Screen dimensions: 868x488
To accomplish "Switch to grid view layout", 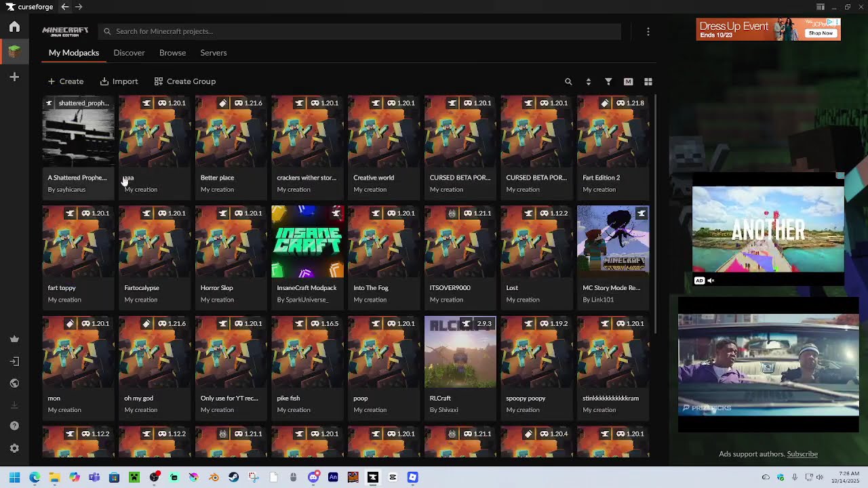I will [x=648, y=81].
